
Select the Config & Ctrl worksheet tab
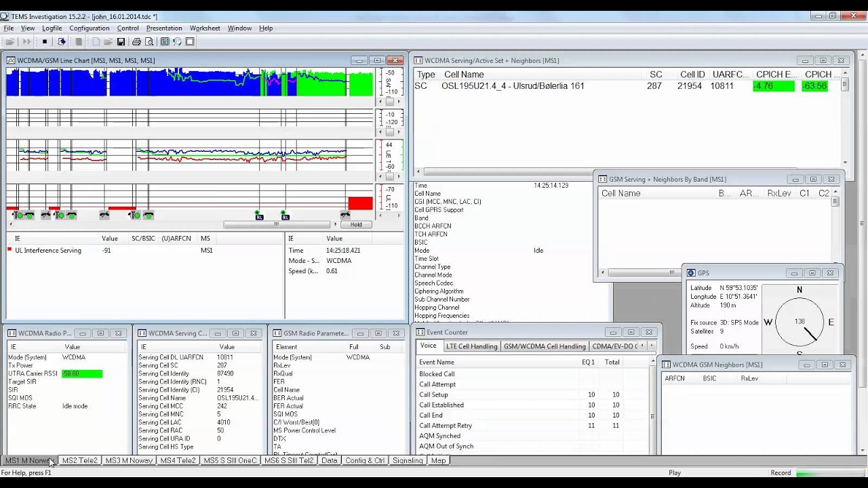365,461
